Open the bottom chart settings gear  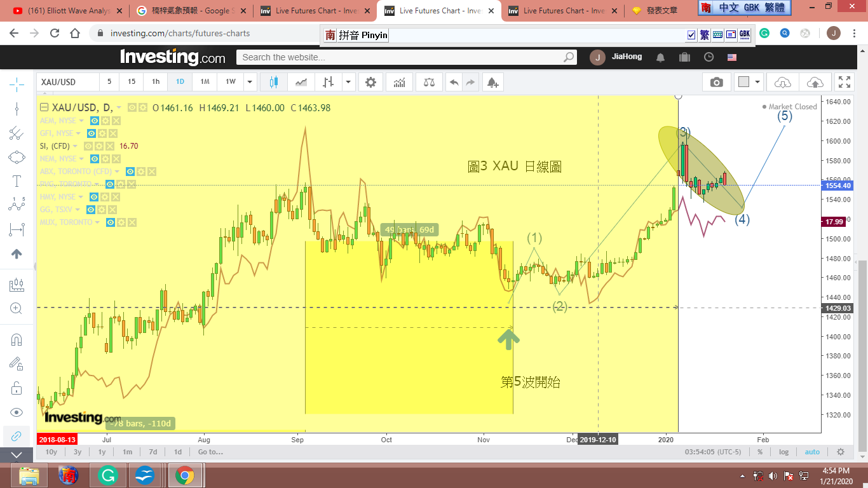841,452
